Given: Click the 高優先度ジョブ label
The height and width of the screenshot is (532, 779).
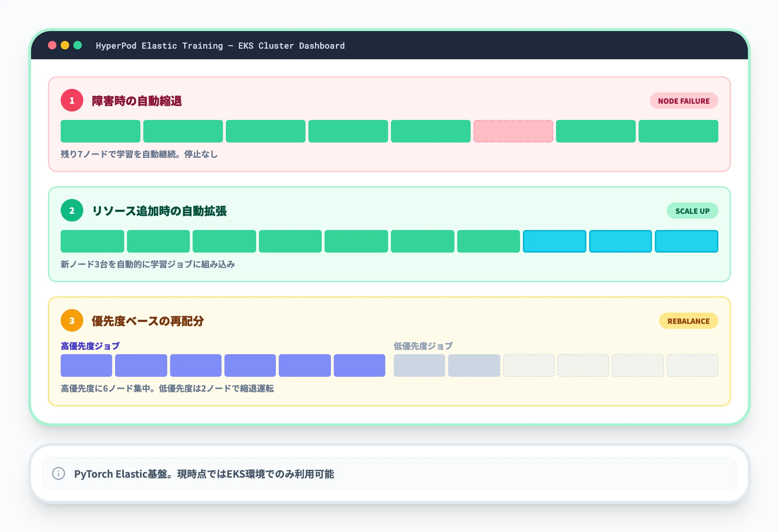Looking at the screenshot, I should point(90,346).
